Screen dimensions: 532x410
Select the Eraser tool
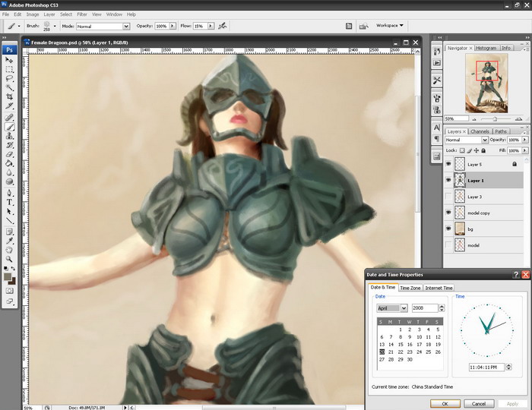coord(9,154)
